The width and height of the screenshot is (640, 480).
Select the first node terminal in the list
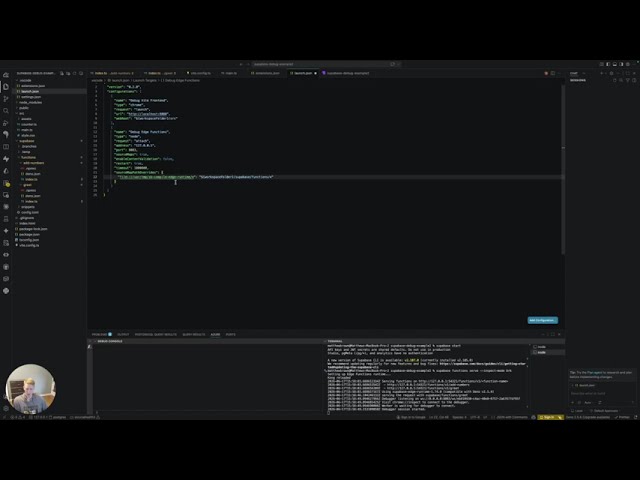pos(548,347)
